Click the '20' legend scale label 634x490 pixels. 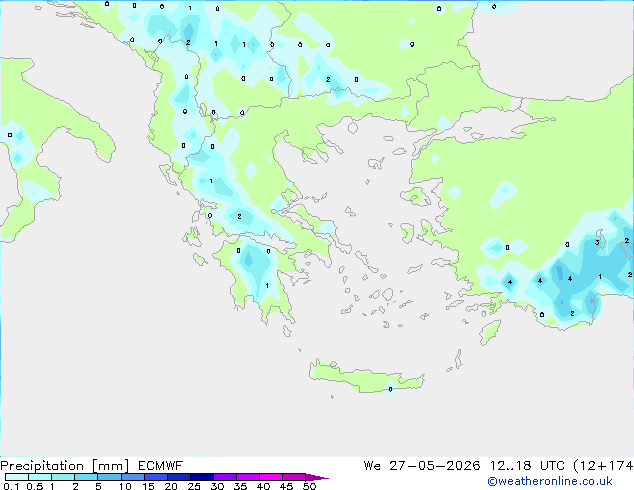(171, 486)
